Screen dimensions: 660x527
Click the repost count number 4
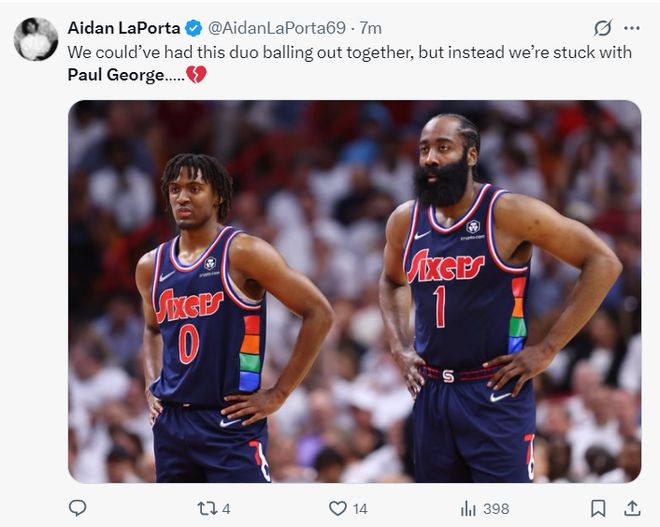(226, 509)
